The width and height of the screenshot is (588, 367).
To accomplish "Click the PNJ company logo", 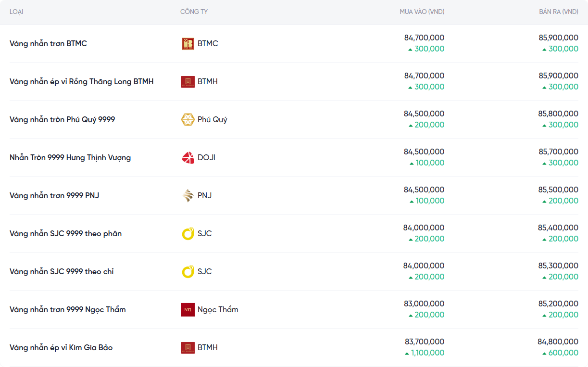I will [188, 196].
